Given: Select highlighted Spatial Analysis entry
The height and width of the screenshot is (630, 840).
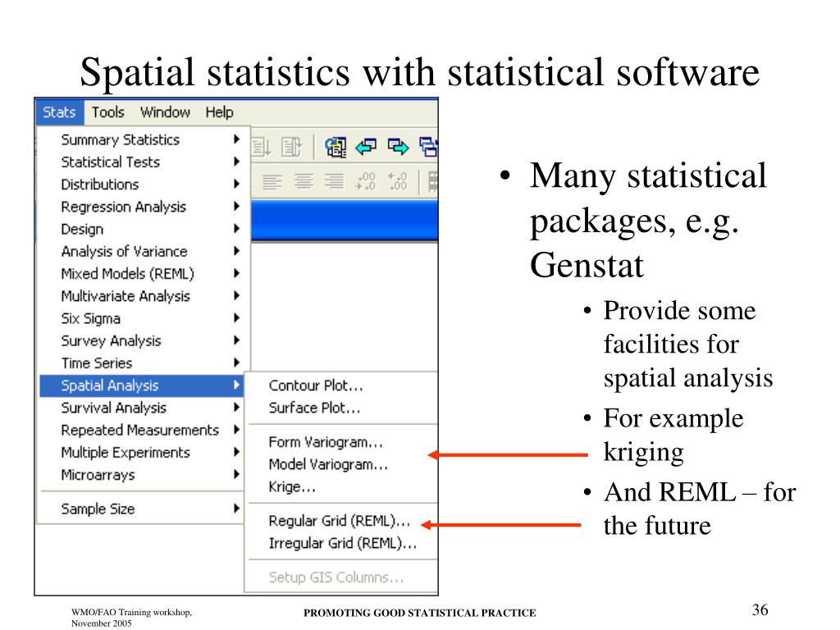Looking at the screenshot, I should coord(142,386).
